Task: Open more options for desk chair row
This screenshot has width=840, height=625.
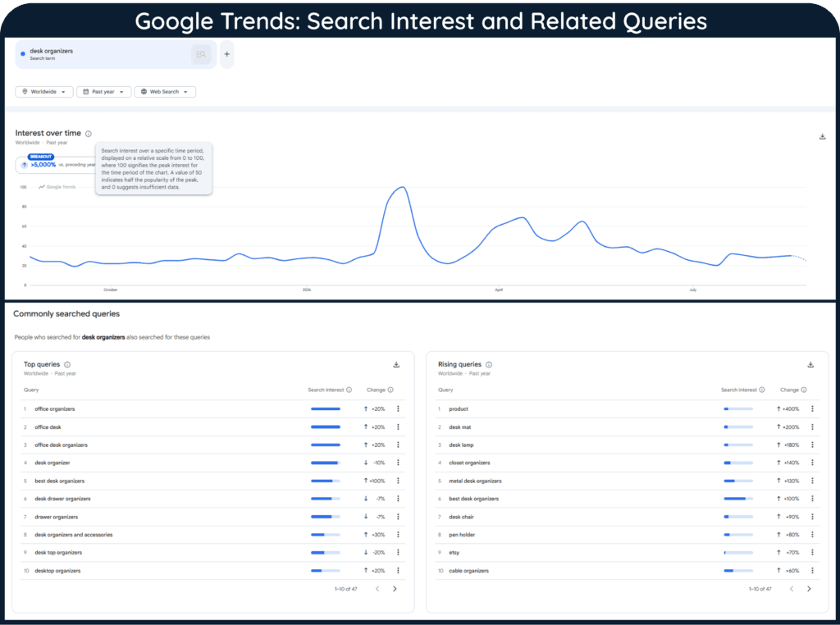Action: pos(812,517)
